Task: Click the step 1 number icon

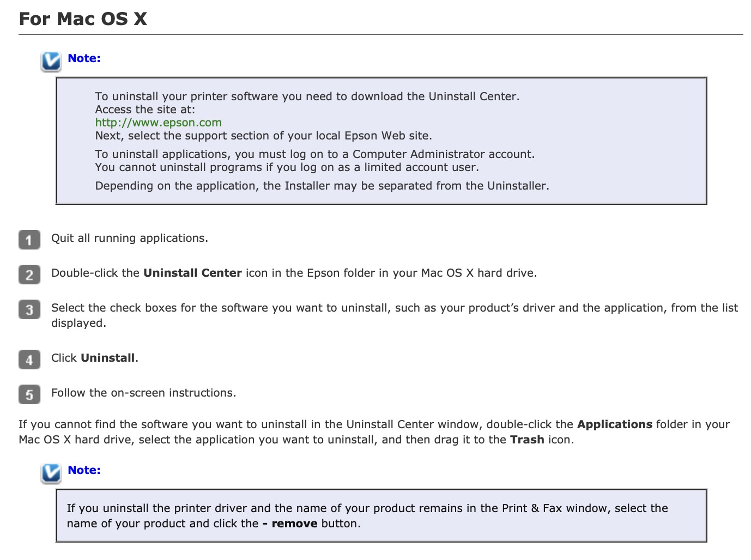Action: coord(29,240)
